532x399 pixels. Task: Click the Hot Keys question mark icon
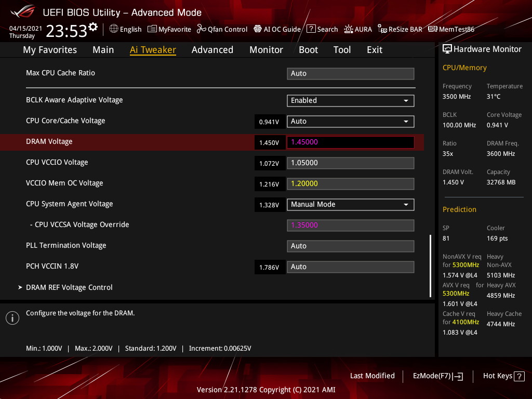(519, 376)
